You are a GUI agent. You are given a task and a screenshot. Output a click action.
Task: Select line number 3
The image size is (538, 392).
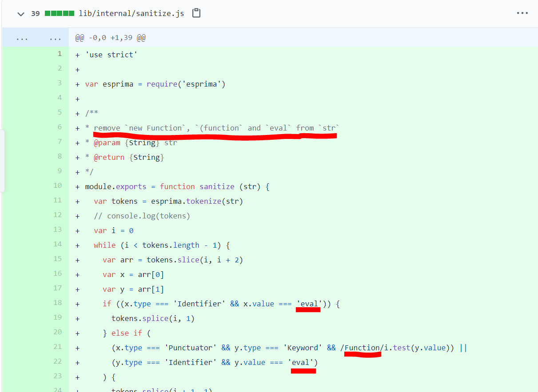[60, 83]
